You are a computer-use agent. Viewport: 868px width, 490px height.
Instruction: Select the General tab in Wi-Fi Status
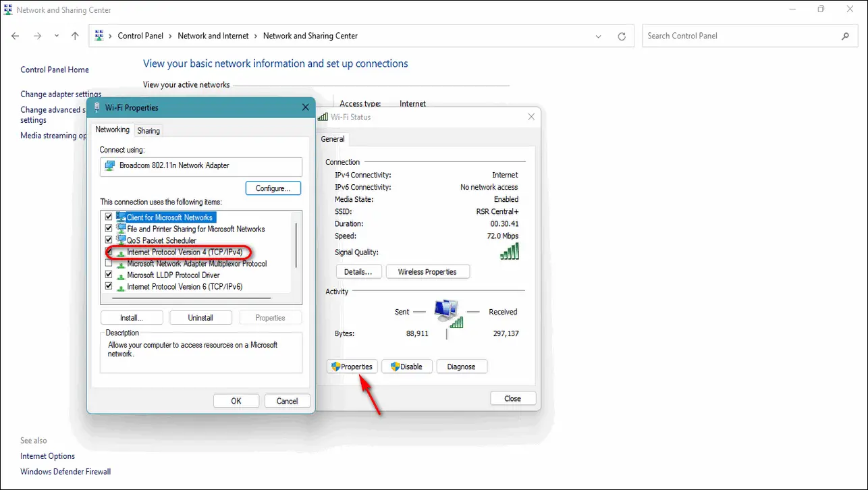333,139
